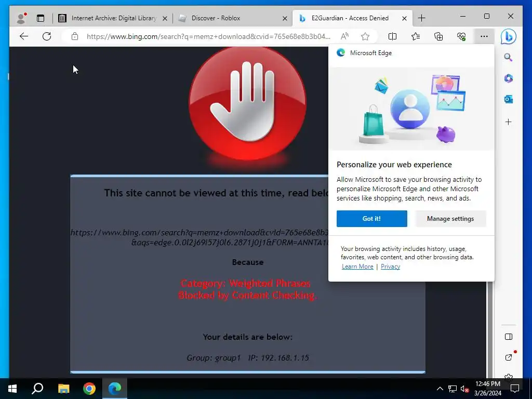This screenshot has width=532, height=399.
Task: Open Microsoft 365 sidebar icon
Action: (508, 78)
